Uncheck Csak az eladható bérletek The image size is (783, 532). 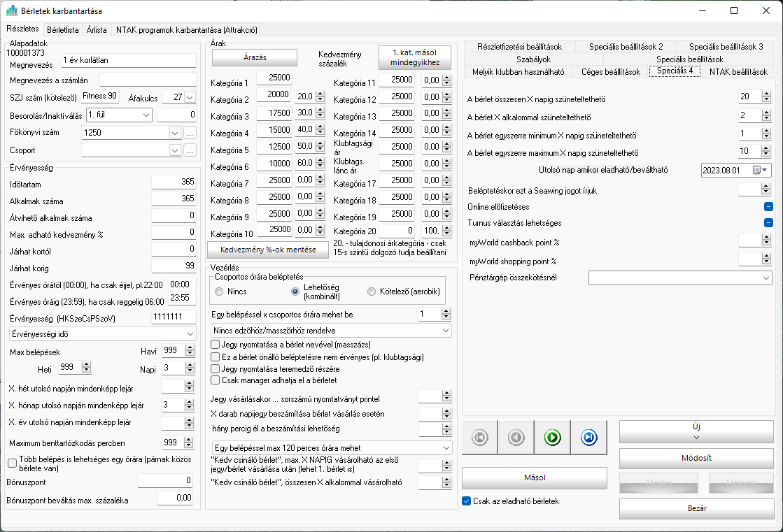[x=467, y=501]
